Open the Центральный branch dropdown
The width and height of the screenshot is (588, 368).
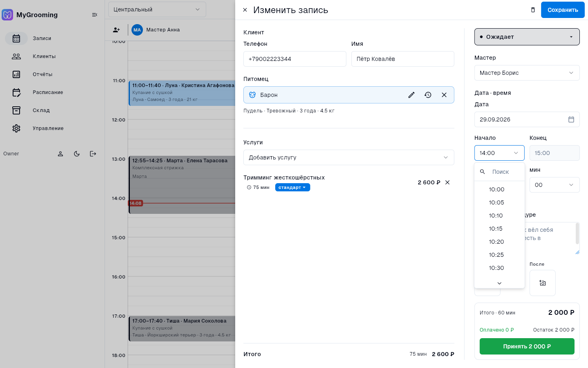pyautogui.click(x=157, y=9)
